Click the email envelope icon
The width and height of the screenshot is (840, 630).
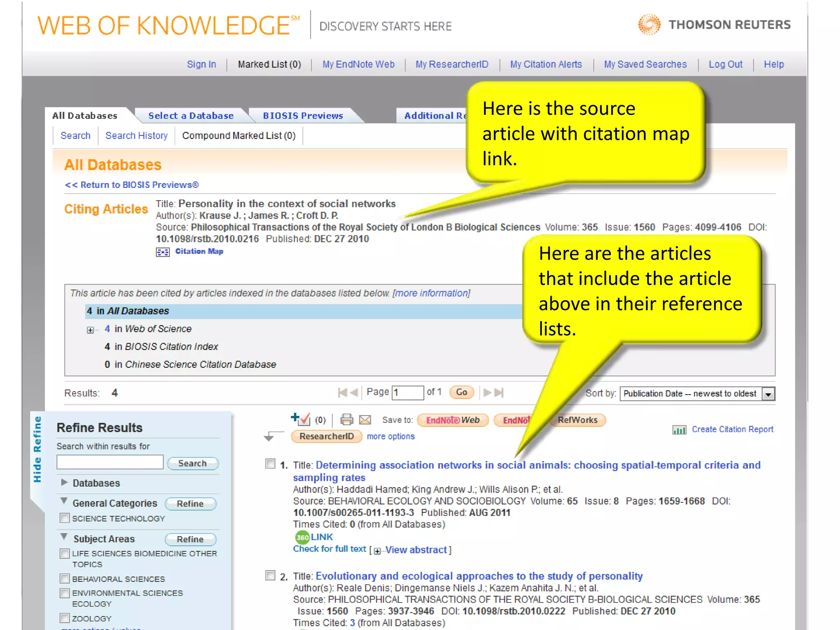tap(365, 420)
